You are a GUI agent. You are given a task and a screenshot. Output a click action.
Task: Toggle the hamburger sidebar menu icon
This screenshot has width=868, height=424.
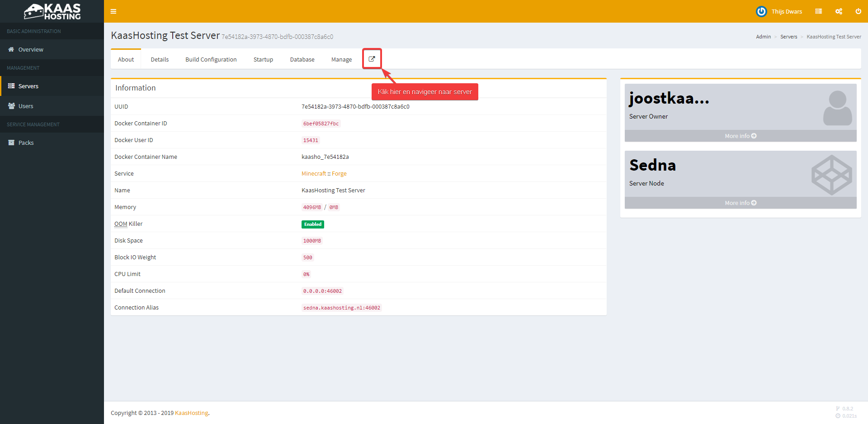[113, 11]
